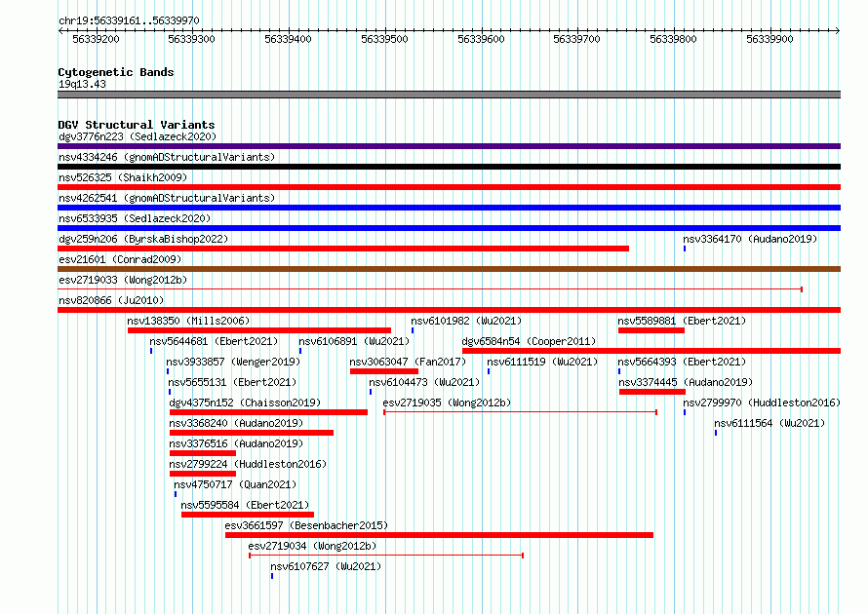Image resolution: width=868 pixels, height=614 pixels.
Task: Open nsv3063047 (Fan2017) label
Action: 408,362
